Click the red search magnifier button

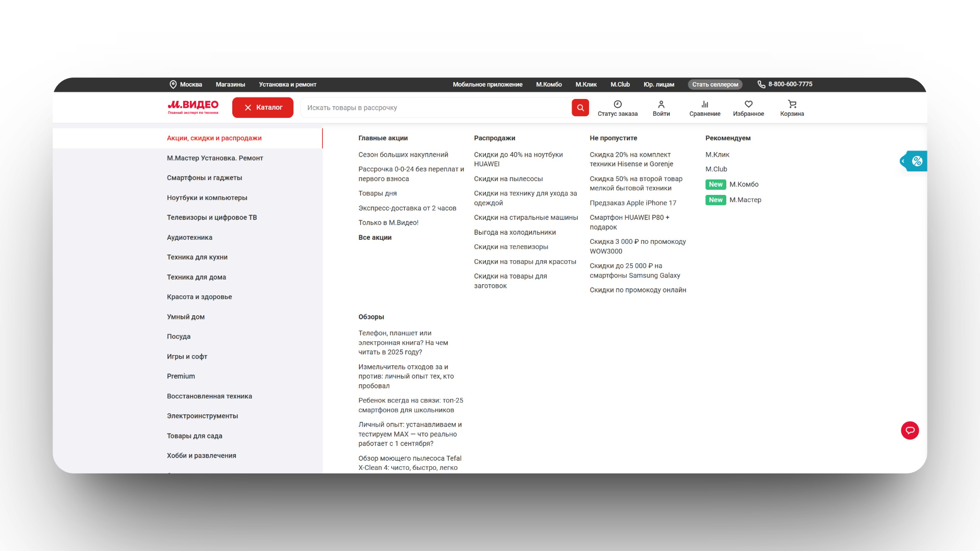click(580, 108)
